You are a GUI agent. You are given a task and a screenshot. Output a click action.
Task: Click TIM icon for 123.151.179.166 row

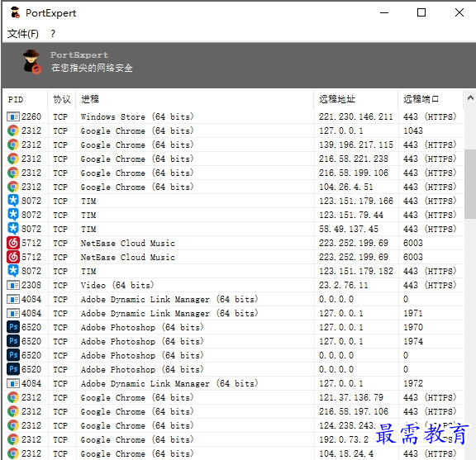12,201
